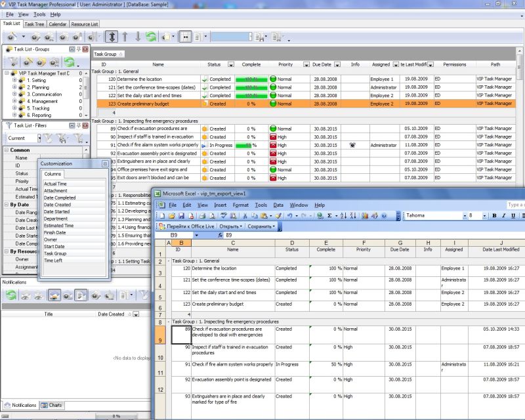The height and width of the screenshot is (420, 525).
Task: Toggle Bold in Excel formatting toolbar
Action: pyautogui.click(x=494, y=216)
